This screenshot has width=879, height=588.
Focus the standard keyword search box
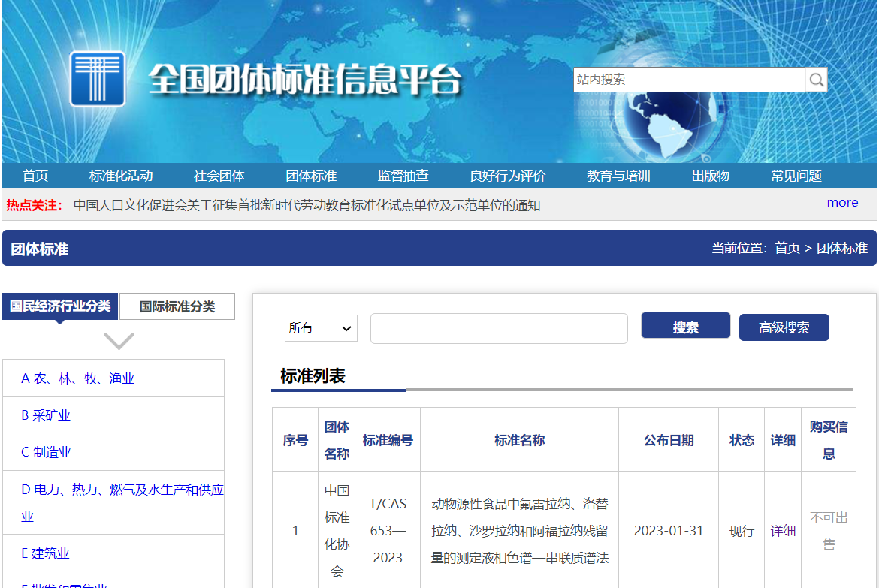(x=499, y=328)
